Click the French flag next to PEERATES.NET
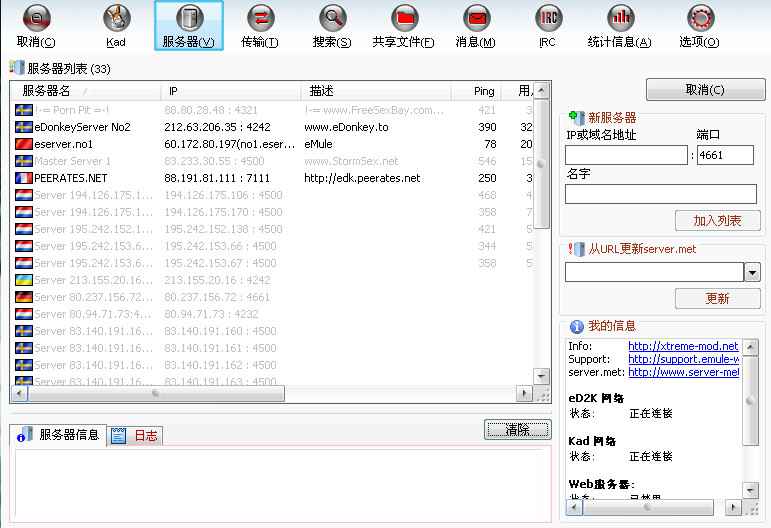Image resolution: width=771 pixels, height=528 pixels. [24, 178]
